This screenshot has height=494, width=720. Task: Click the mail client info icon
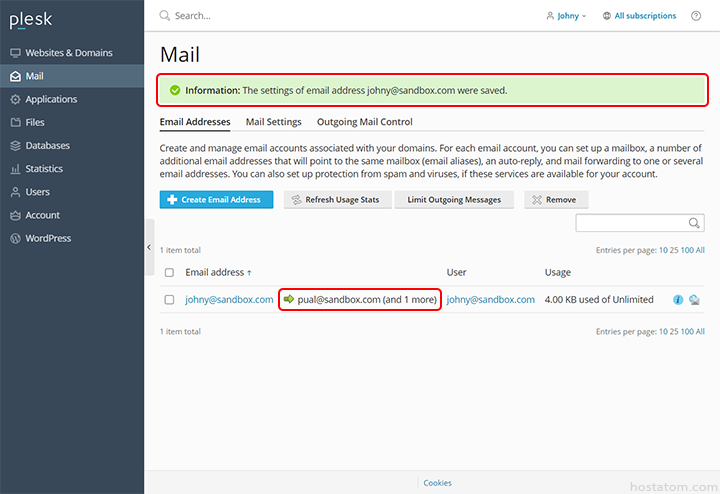click(678, 300)
